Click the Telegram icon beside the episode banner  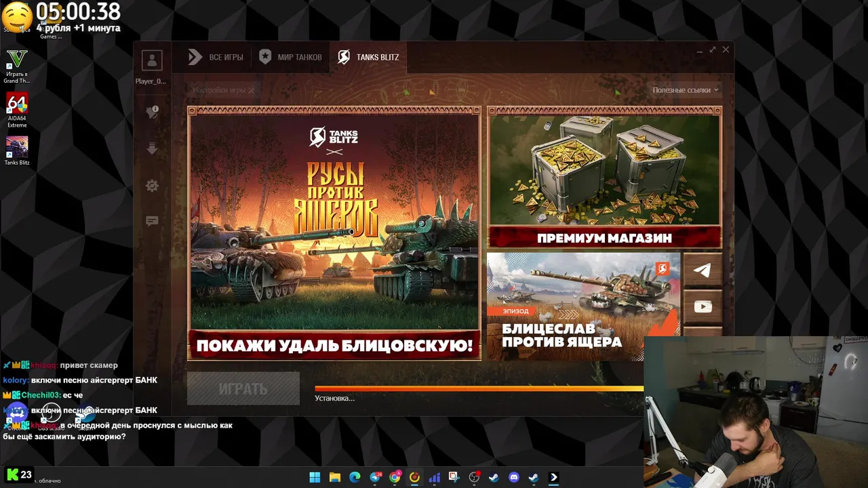click(x=703, y=270)
